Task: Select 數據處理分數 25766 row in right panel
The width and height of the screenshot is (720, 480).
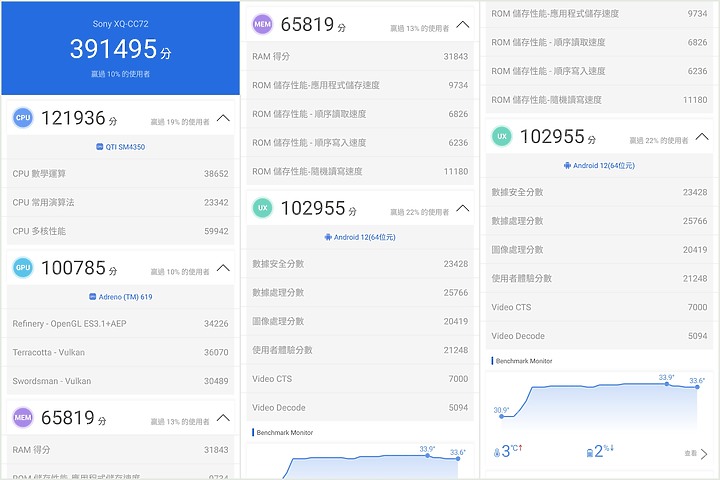Action: (x=599, y=221)
